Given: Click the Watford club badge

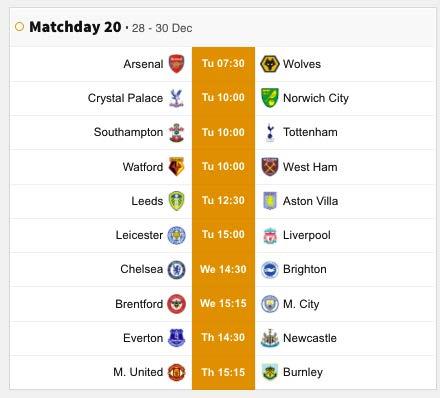Looking at the screenshot, I should coord(176,166).
